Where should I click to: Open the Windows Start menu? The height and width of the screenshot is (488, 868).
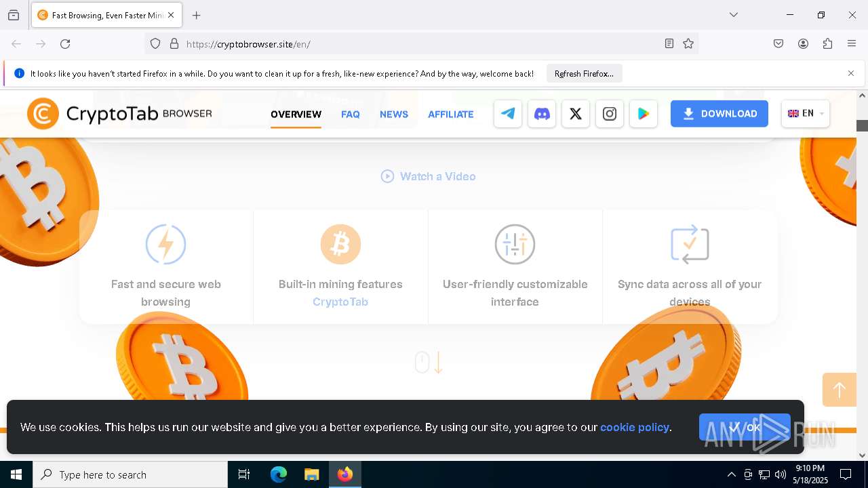[x=16, y=474]
